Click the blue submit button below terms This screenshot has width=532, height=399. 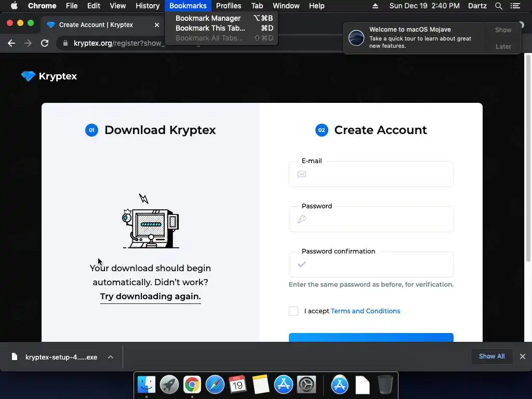(x=371, y=338)
